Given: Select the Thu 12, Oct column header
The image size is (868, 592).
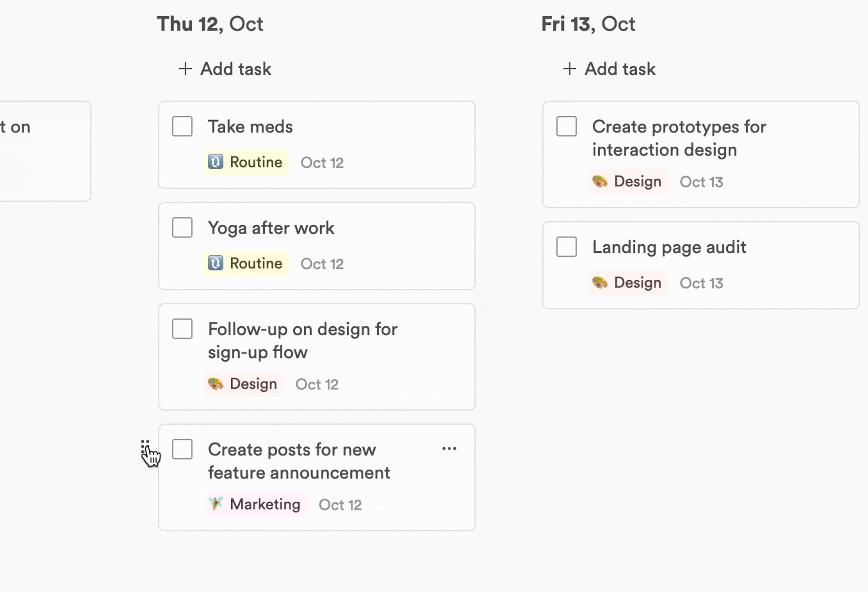Looking at the screenshot, I should 210,24.
